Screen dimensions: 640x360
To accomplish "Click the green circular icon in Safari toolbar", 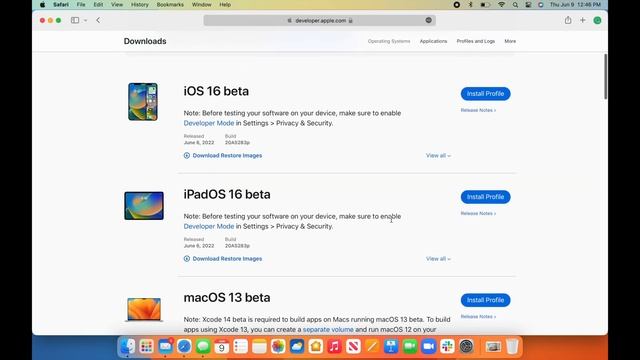I will coord(597,20).
